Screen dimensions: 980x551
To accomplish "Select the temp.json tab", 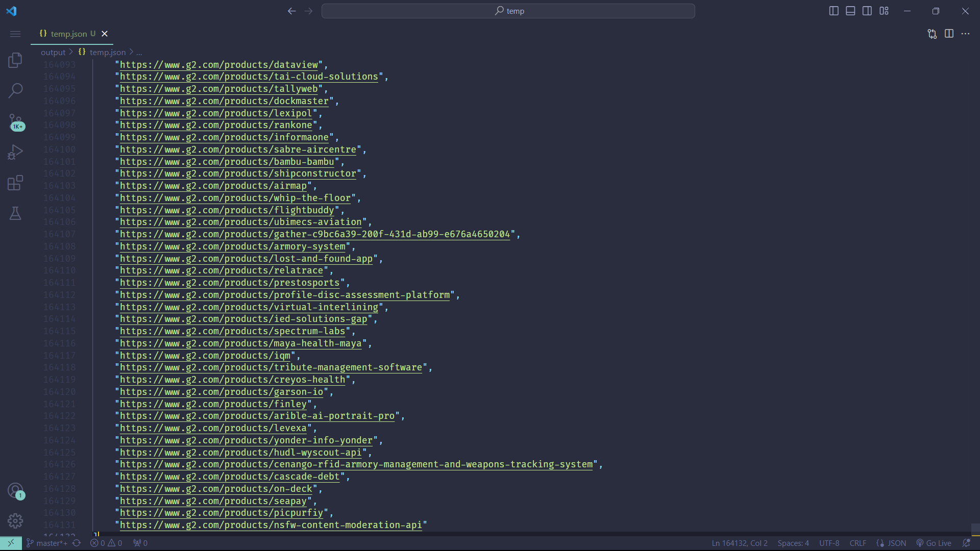I will [69, 34].
